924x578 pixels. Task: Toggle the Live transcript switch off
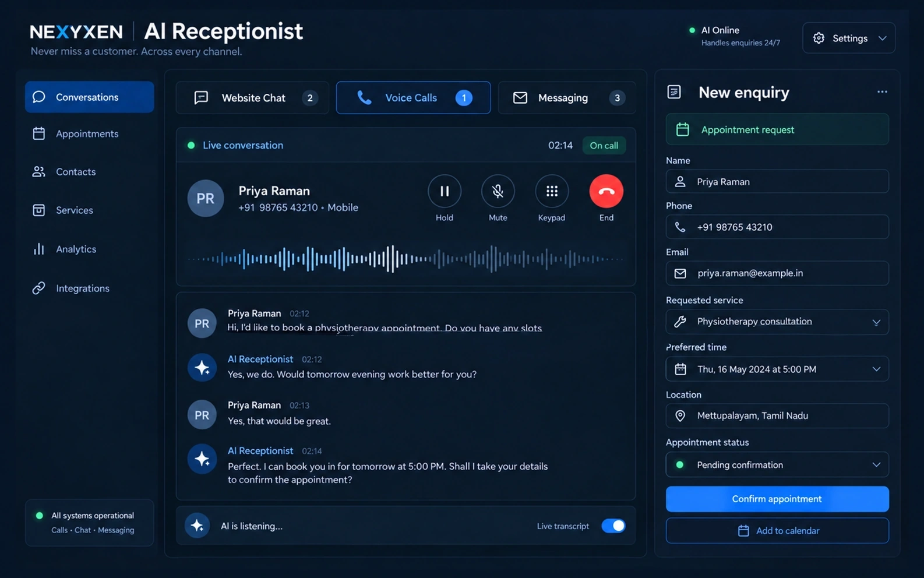click(x=613, y=526)
